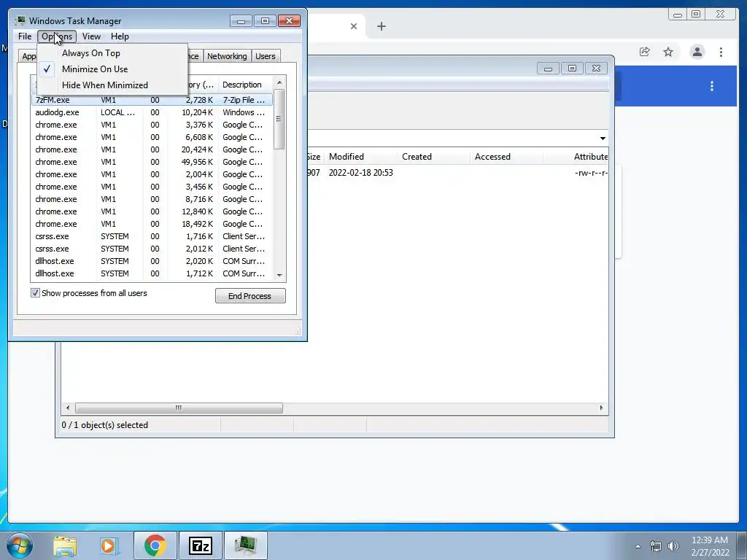Switch to the Networking tab
The height and width of the screenshot is (560, 747).
click(x=227, y=56)
